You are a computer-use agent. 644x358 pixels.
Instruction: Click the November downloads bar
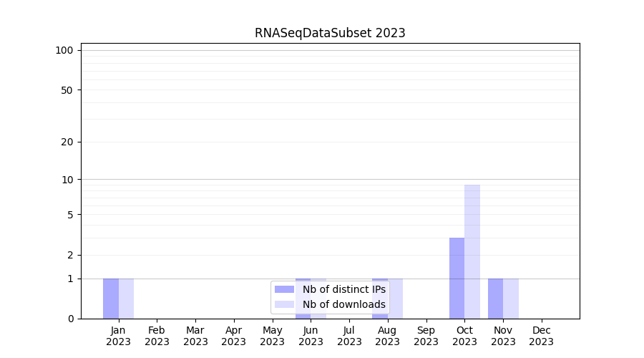pyautogui.click(x=511, y=299)
